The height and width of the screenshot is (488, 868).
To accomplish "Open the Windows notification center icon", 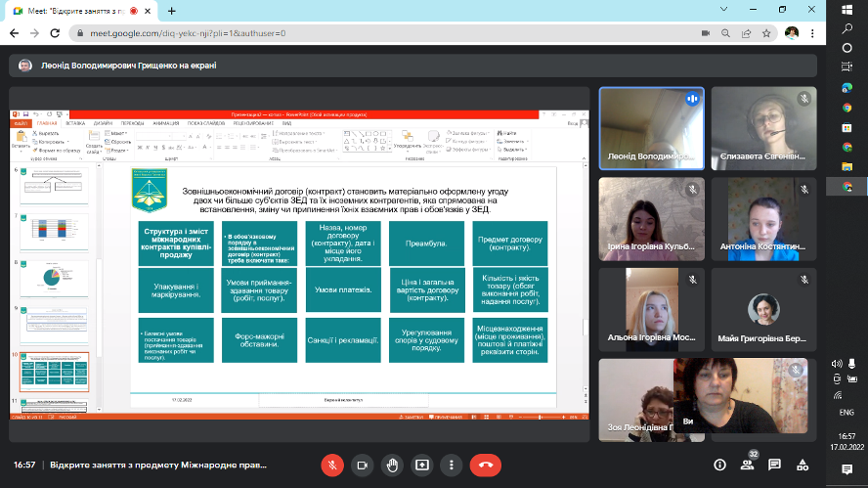I will coord(846,469).
